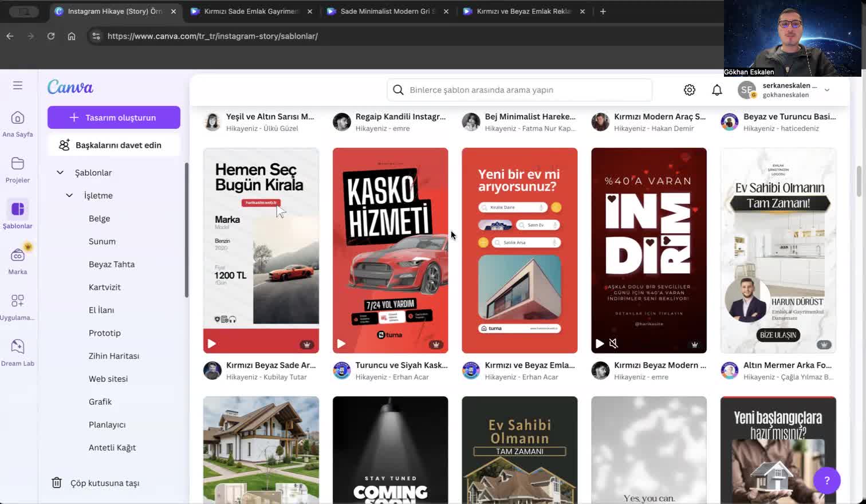Click Başkalarını davet edin button
Viewport: 866px width, 504px height.
click(x=114, y=145)
